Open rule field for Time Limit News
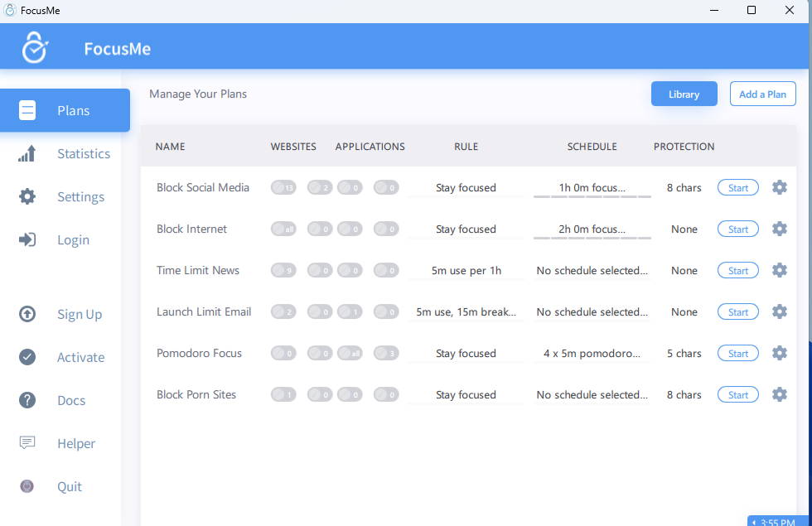This screenshot has width=812, height=526. pyautogui.click(x=466, y=271)
